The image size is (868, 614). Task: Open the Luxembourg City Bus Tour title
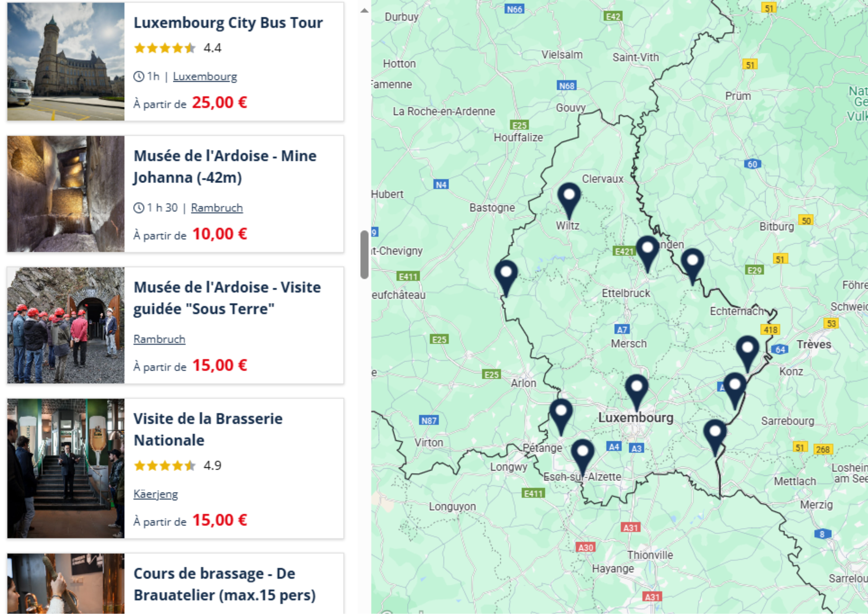[x=228, y=22]
